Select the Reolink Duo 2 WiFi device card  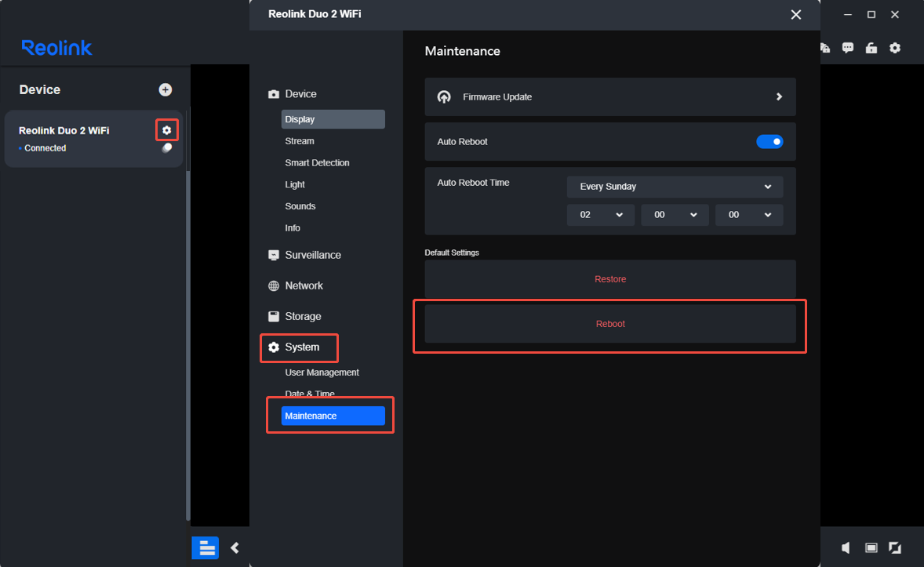pyautogui.click(x=93, y=139)
